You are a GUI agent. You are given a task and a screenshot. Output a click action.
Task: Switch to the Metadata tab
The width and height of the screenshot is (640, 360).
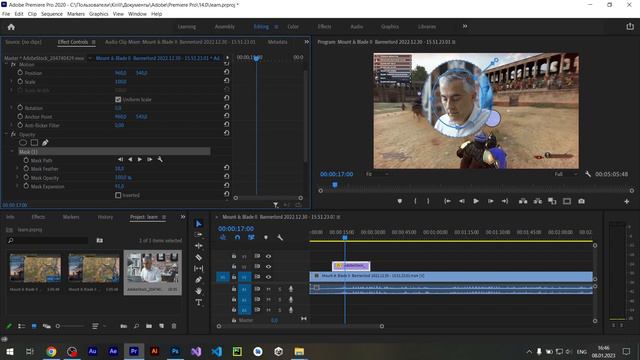coord(278,42)
